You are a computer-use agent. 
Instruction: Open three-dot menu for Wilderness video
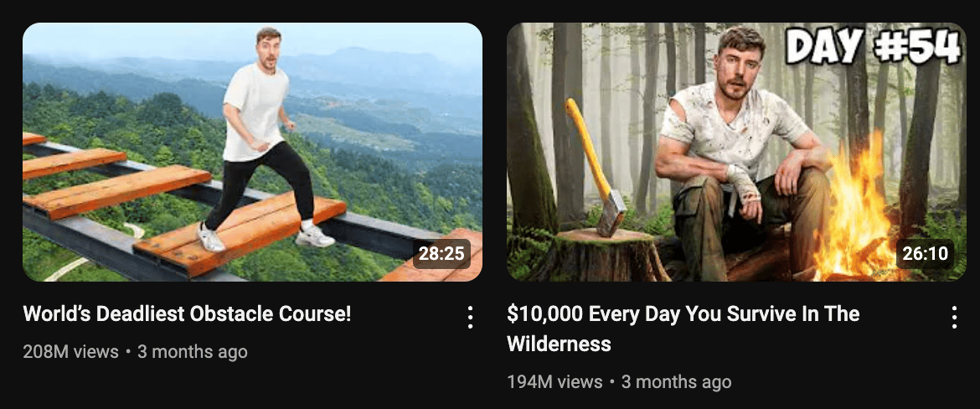pos(954,317)
